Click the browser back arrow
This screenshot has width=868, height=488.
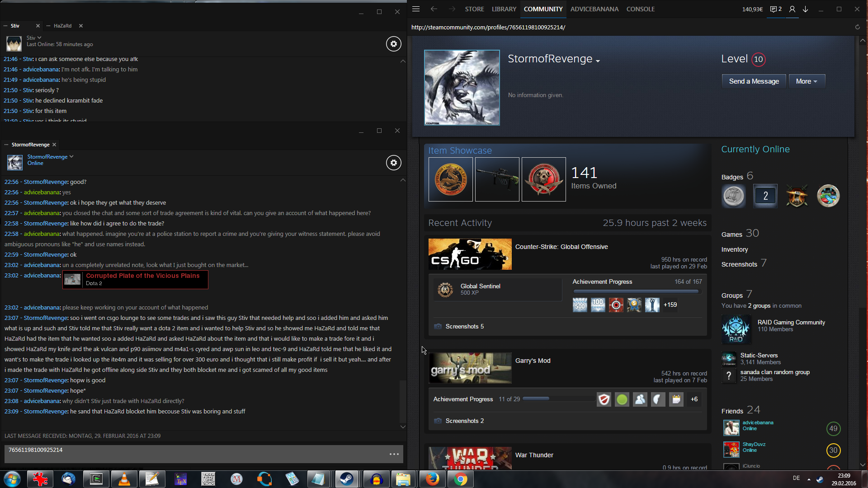(x=434, y=9)
